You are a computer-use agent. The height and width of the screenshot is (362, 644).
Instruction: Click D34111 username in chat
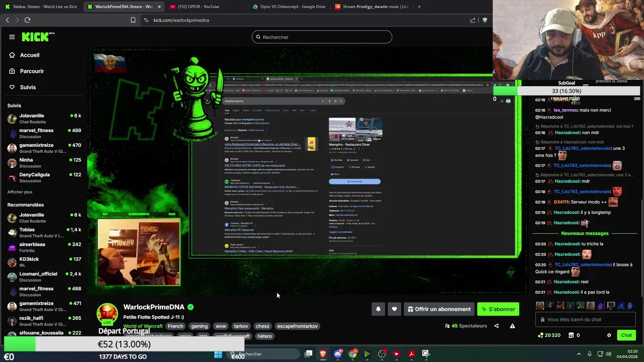coord(561,202)
